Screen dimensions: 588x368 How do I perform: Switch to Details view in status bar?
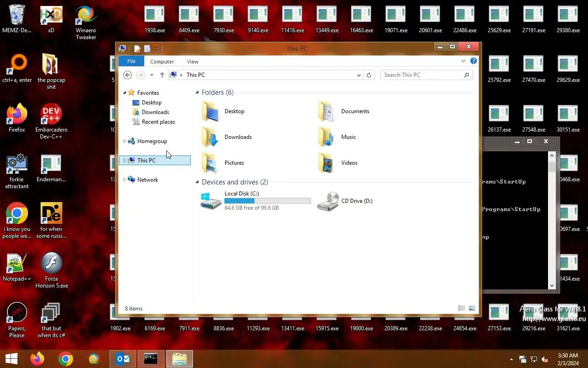click(x=462, y=308)
